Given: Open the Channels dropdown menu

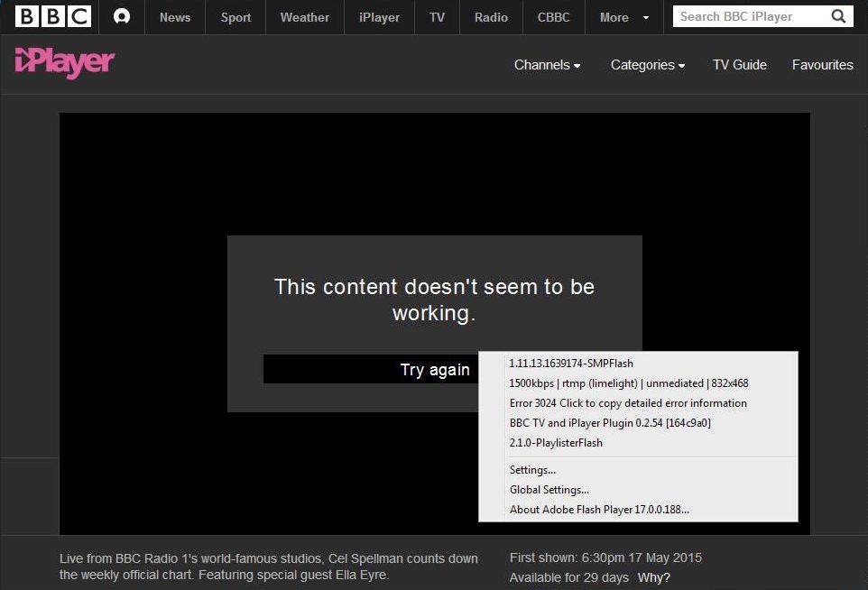Looking at the screenshot, I should point(547,65).
